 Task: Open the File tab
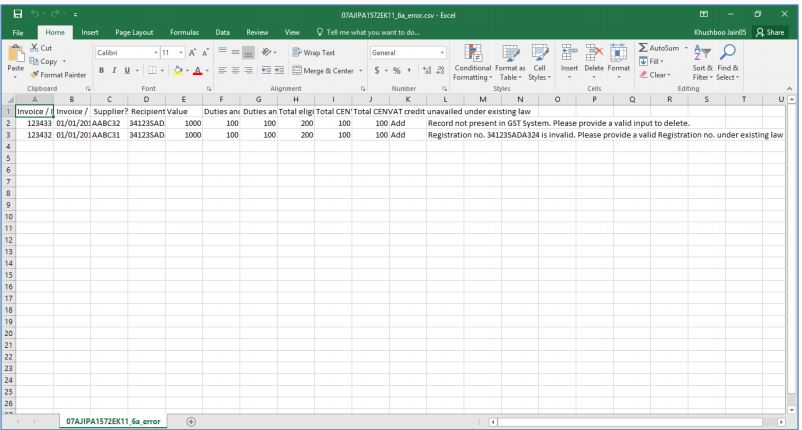pyautogui.click(x=18, y=32)
